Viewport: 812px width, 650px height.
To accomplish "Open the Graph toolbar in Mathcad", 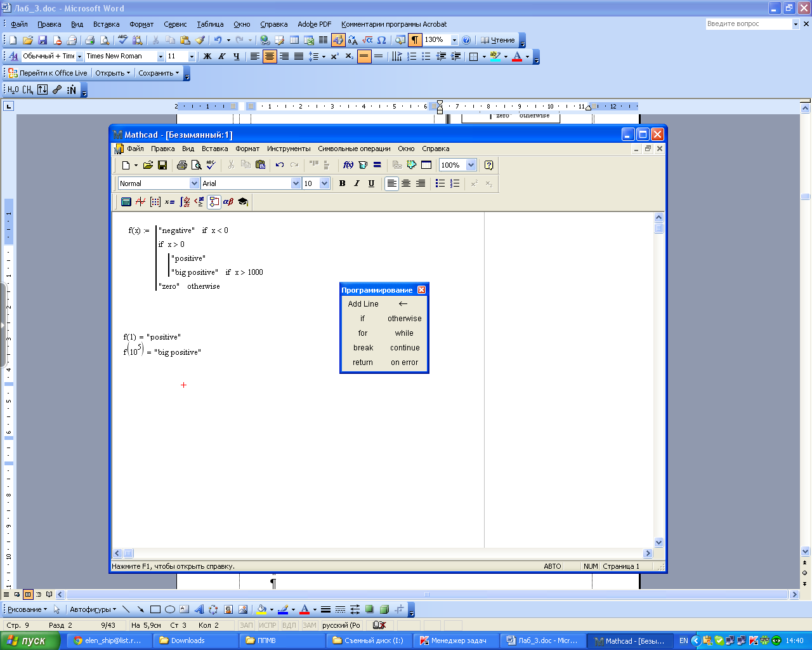I will click(140, 202).
